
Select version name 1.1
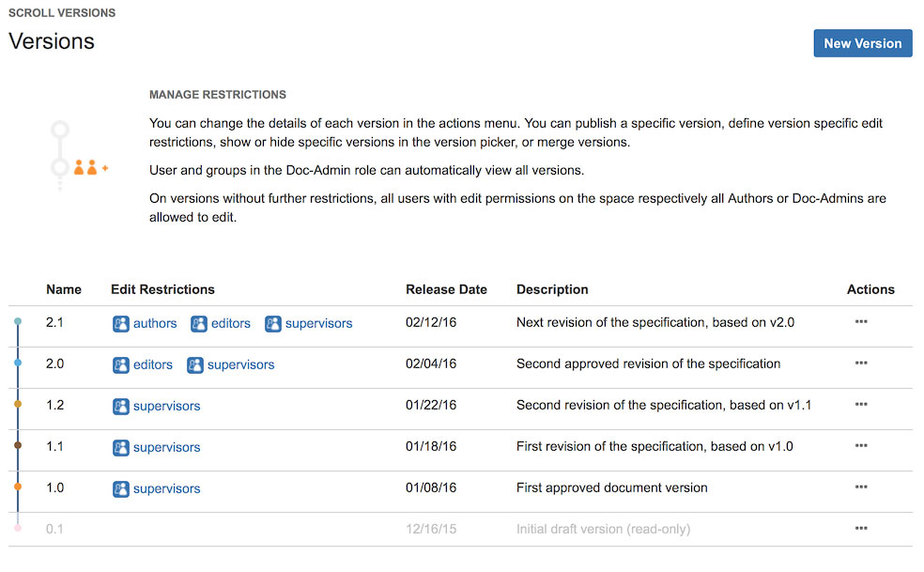click(x=54, y=446)
